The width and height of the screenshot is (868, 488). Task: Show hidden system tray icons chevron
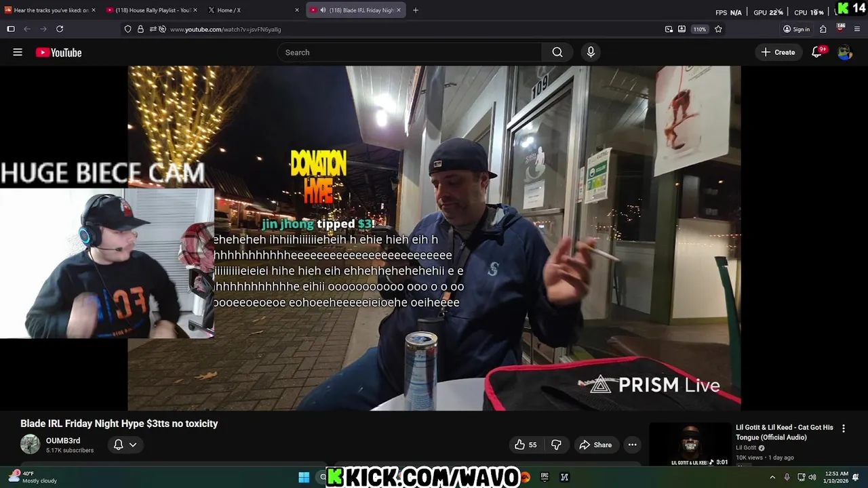pos(772,477)
